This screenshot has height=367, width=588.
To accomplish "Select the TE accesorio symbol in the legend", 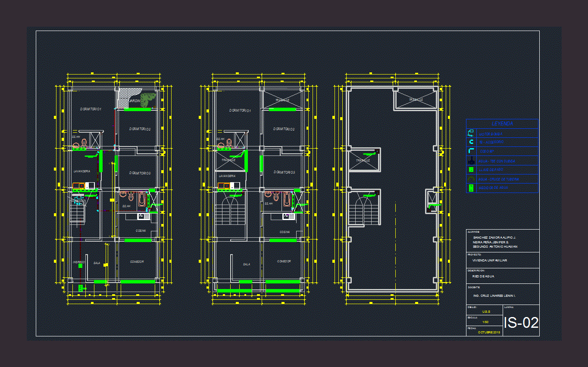I will click(471, 142).
